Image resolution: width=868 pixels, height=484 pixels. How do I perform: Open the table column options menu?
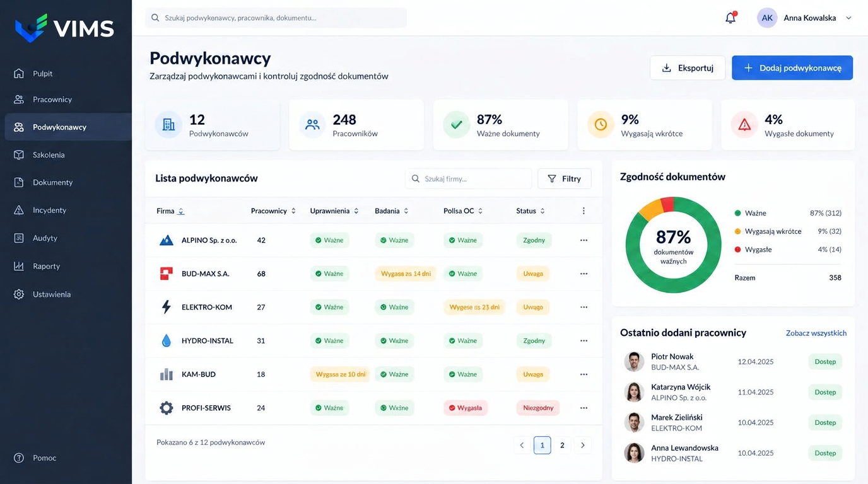click(x=584, y=211)
